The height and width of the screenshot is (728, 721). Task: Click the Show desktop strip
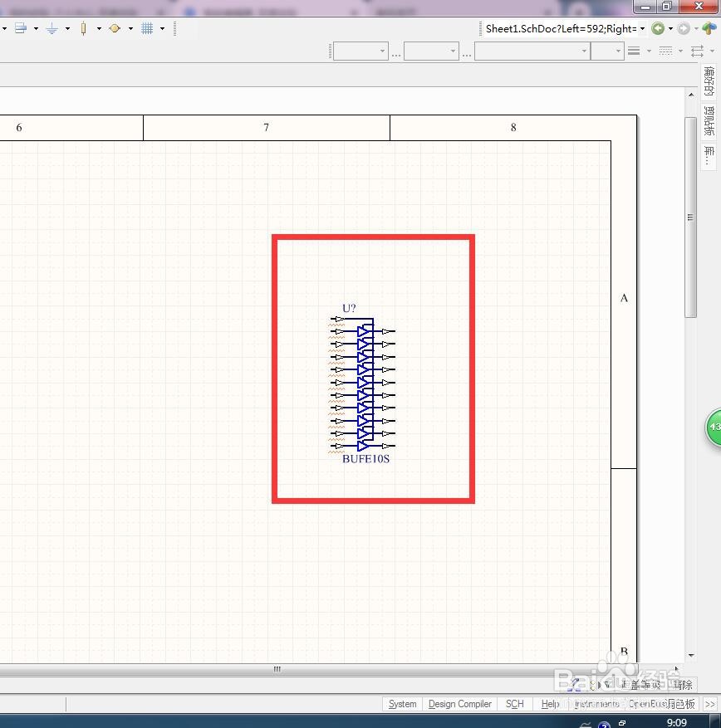click(715, 721)
